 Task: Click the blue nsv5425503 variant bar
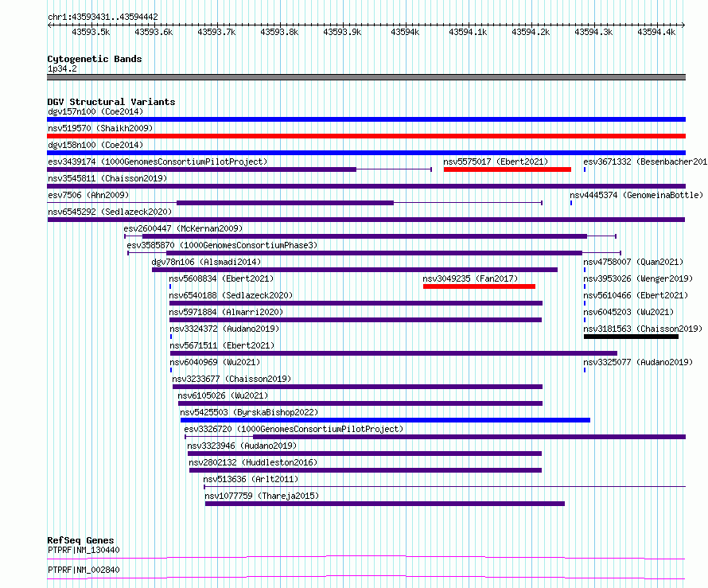(385, 420)
